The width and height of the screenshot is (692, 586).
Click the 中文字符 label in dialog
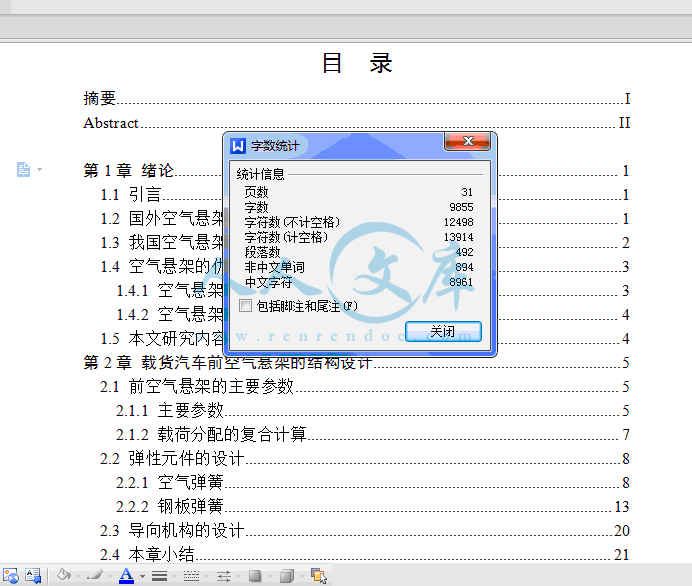268,282
